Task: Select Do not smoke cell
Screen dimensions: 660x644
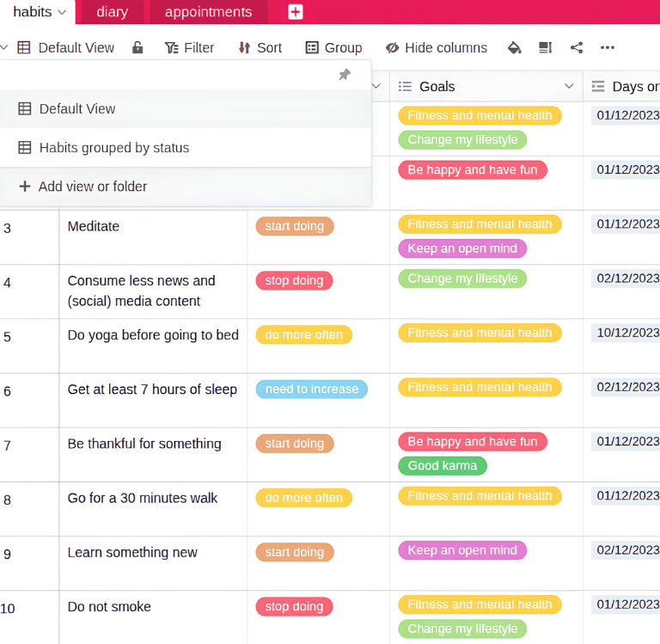Action: [153, 617]
